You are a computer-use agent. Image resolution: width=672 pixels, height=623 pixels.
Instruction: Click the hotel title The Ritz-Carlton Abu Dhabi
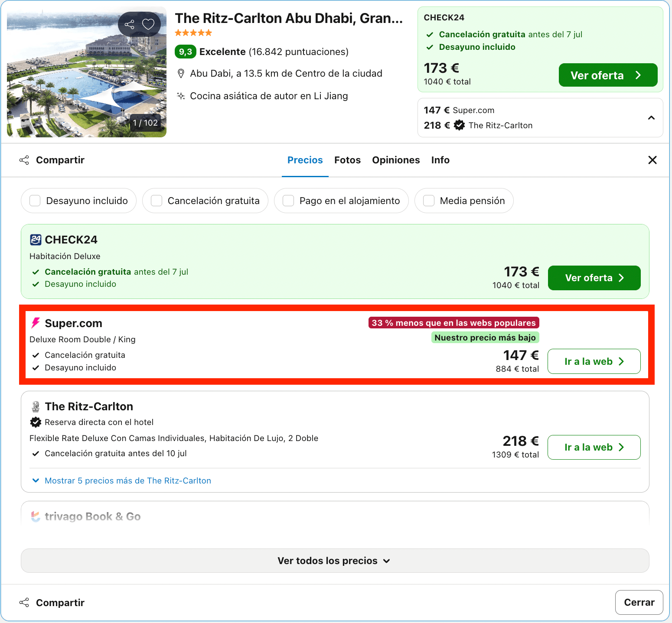pos(289,18)
